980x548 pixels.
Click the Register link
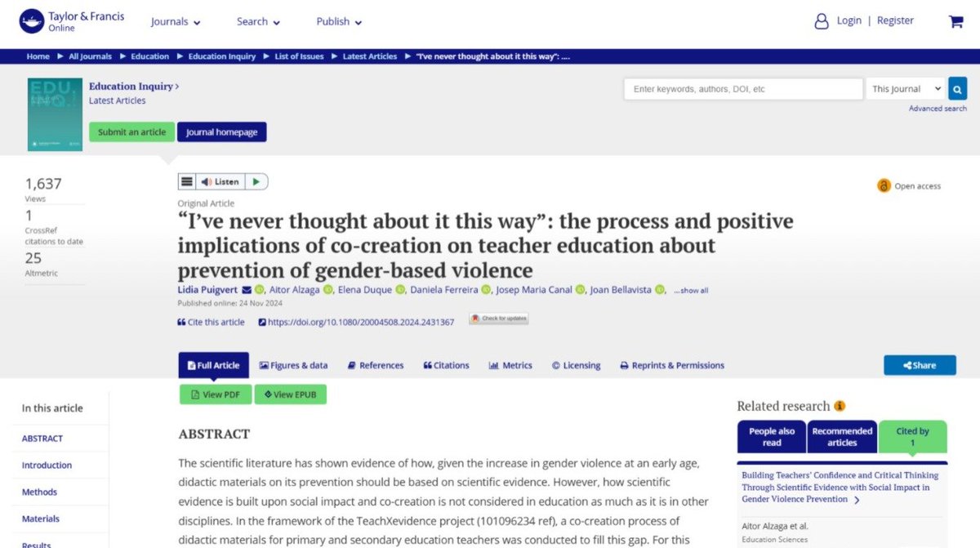[x=895, y=20]
